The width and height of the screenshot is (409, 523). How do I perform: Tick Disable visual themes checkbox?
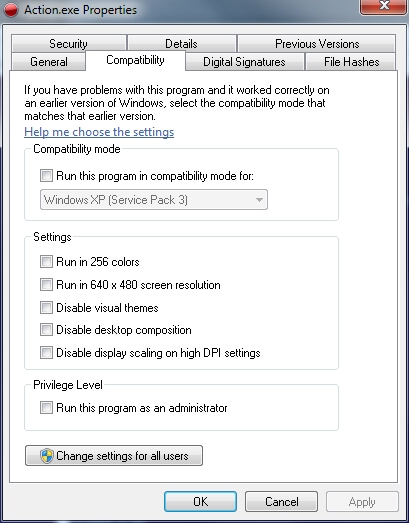(x=46, y=307)
